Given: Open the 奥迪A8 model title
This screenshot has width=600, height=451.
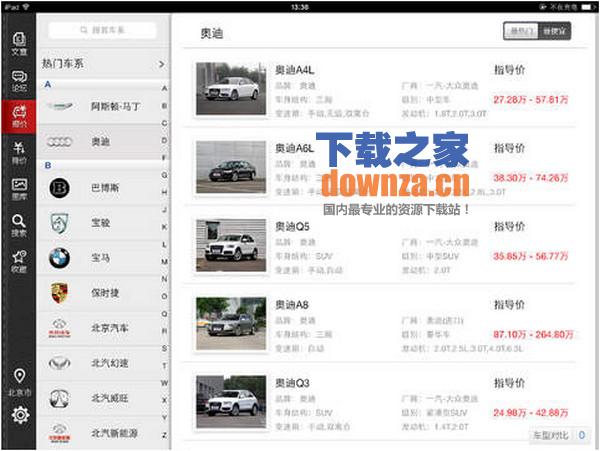Looking at the screenshot, I should pyautogui.click(x=292, y=305).
